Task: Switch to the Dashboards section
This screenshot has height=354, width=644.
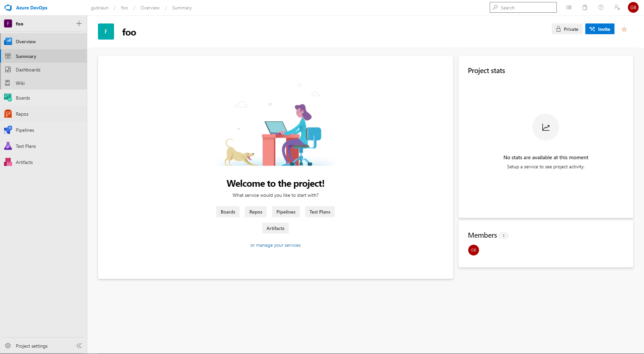Action: pos(28,69)
